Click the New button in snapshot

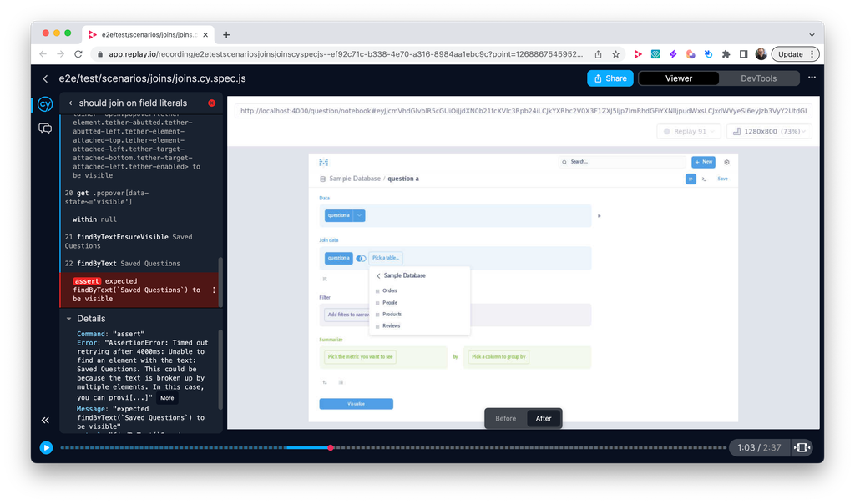703,162
